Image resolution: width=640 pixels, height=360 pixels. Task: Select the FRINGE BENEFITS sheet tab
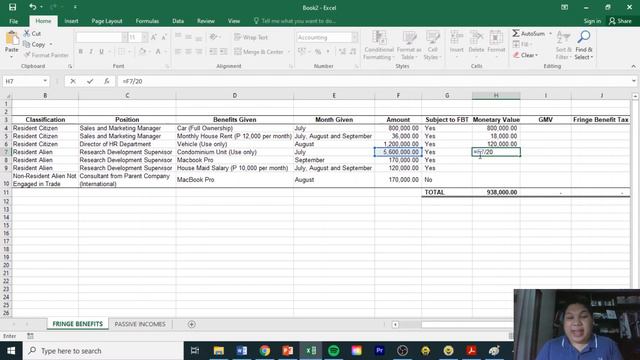(78, 324)
